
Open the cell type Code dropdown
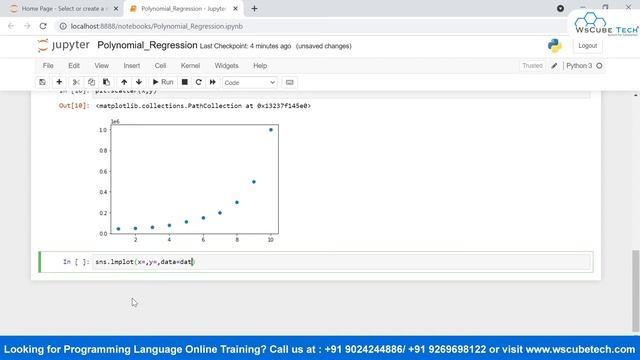pyautogui.click(x=249, y=82)
